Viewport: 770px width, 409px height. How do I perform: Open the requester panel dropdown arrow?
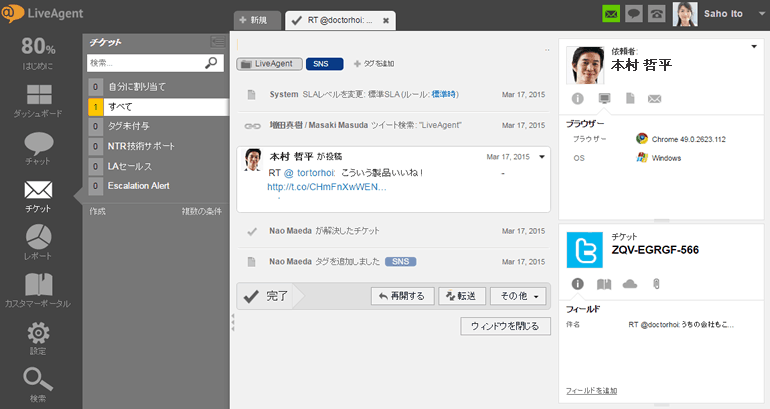[754, 47]
